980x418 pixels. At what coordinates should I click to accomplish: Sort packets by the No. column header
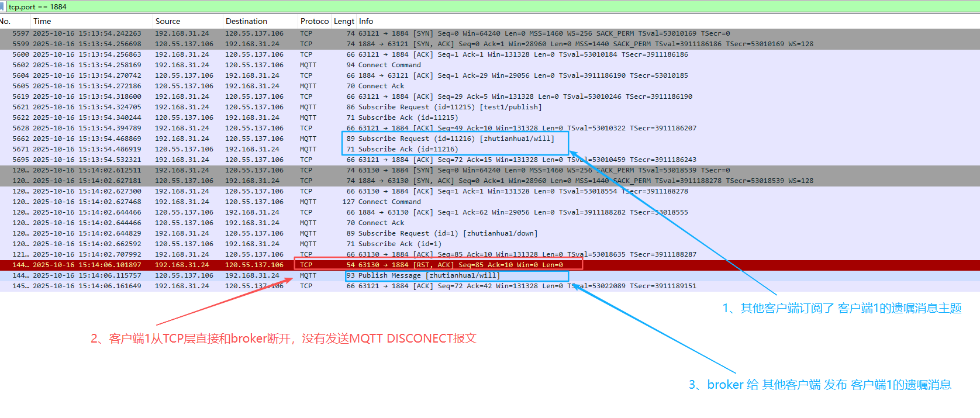6,21
